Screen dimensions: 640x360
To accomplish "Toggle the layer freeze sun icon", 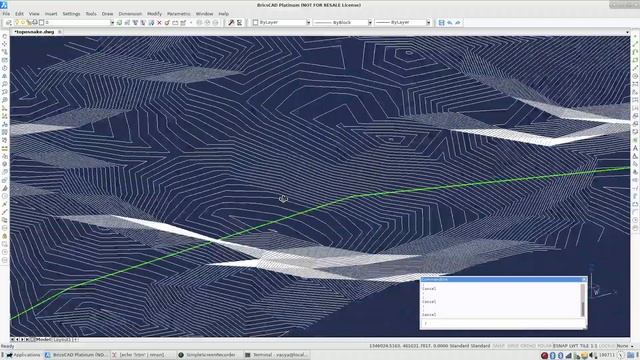I will click(23, 22).
